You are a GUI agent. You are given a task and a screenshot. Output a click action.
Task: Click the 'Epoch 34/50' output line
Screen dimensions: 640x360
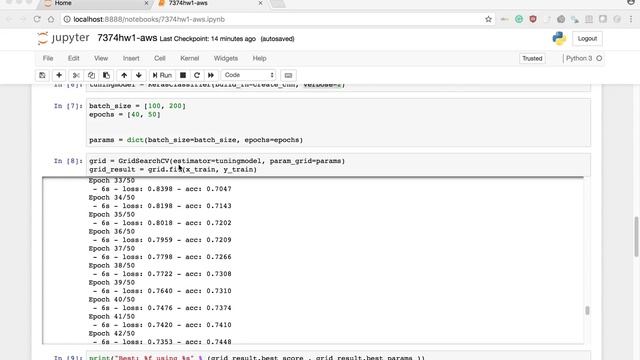(x=112, y=198)
